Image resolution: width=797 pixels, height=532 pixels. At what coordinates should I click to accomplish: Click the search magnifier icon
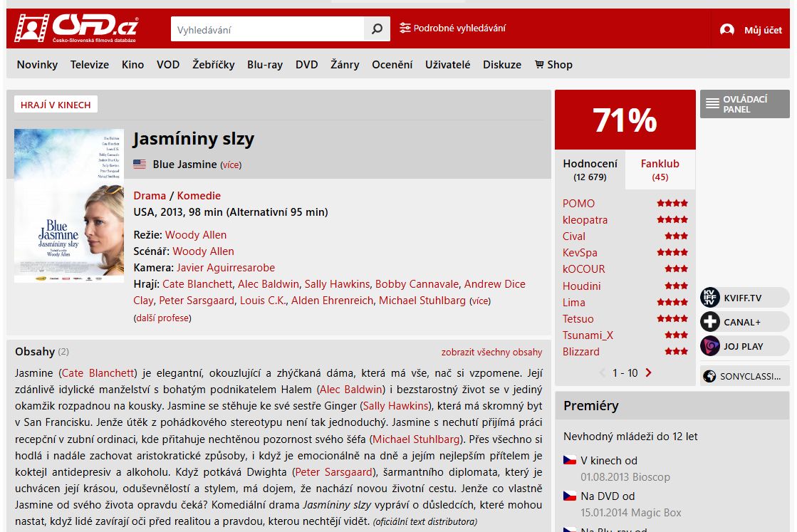377,29
